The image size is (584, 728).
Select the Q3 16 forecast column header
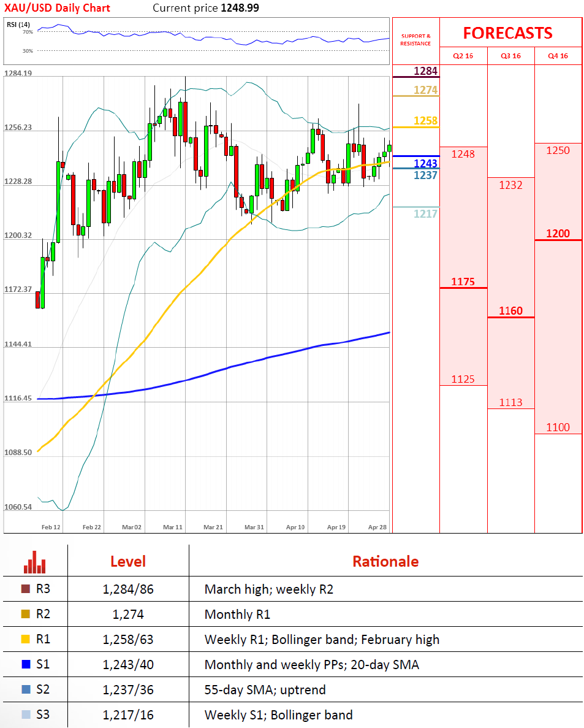click(x=510, y=56)
